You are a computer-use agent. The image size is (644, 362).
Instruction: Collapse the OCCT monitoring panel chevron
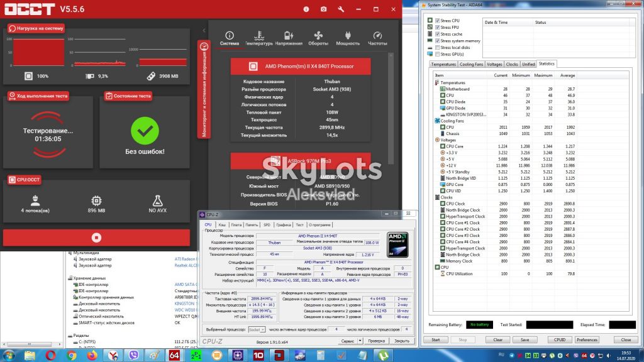coord(204,30)
